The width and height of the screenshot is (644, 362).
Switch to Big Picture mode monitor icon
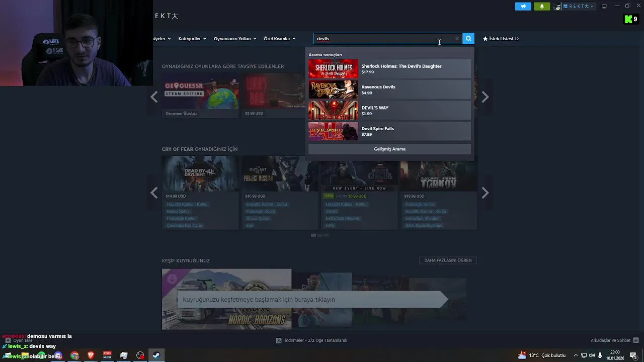(x=604, y=6)
